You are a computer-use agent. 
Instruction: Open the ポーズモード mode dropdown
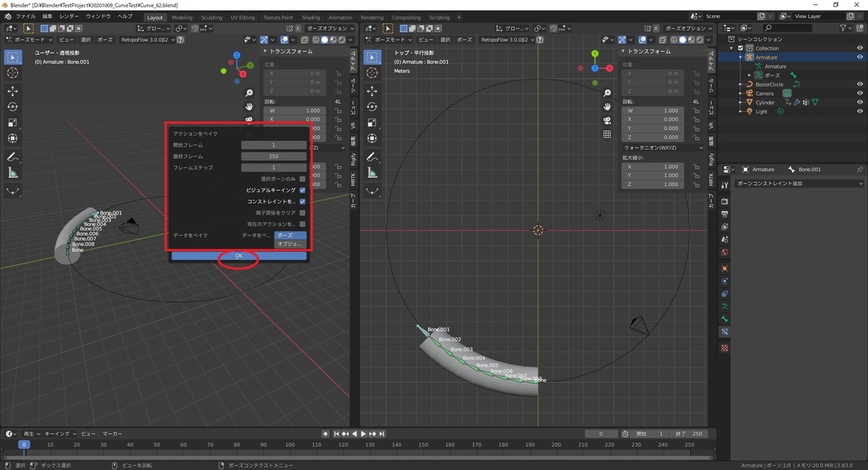[x=29, y=40]
